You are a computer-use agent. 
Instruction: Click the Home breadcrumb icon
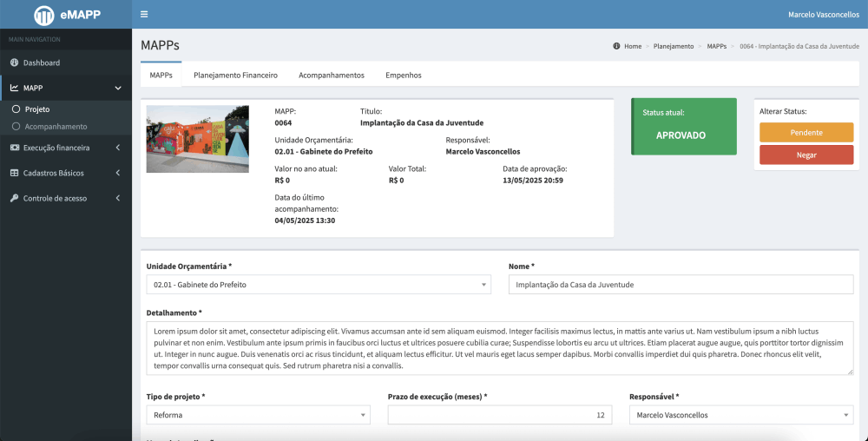(x=616, y=46)
